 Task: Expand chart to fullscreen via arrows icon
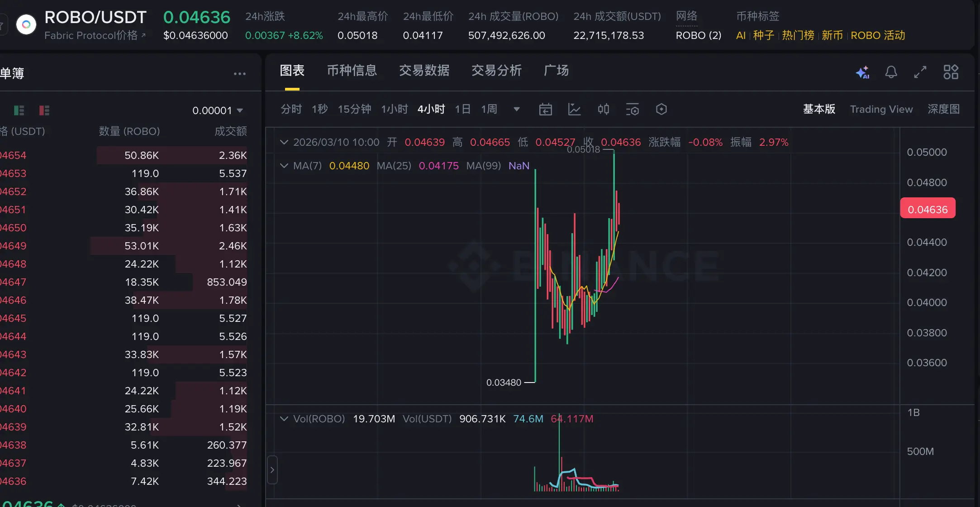click(920, 72)
